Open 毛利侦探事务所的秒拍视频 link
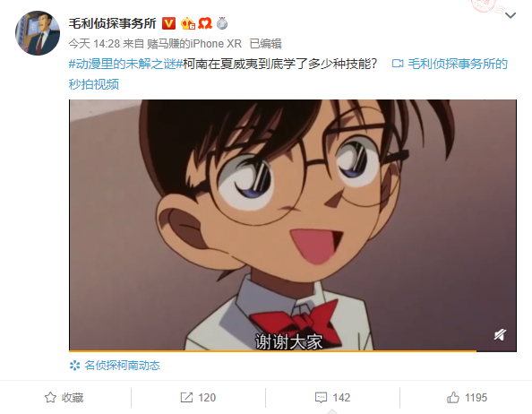 (287, 74)
